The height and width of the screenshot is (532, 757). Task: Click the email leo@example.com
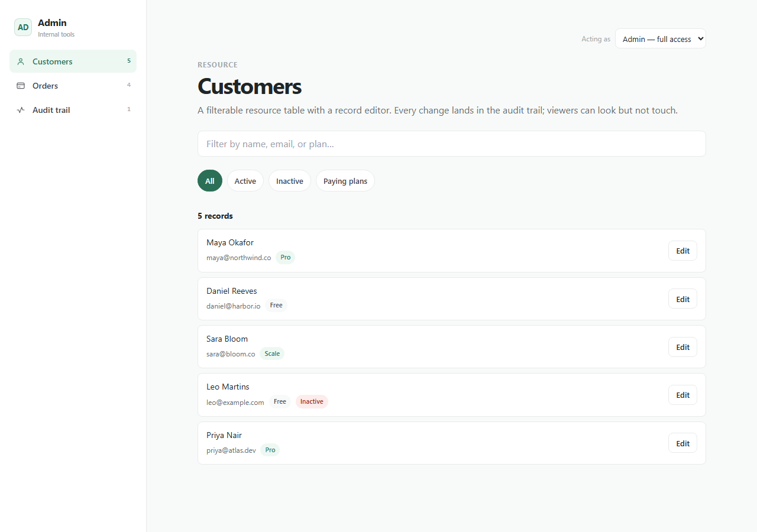coord(235,402)
